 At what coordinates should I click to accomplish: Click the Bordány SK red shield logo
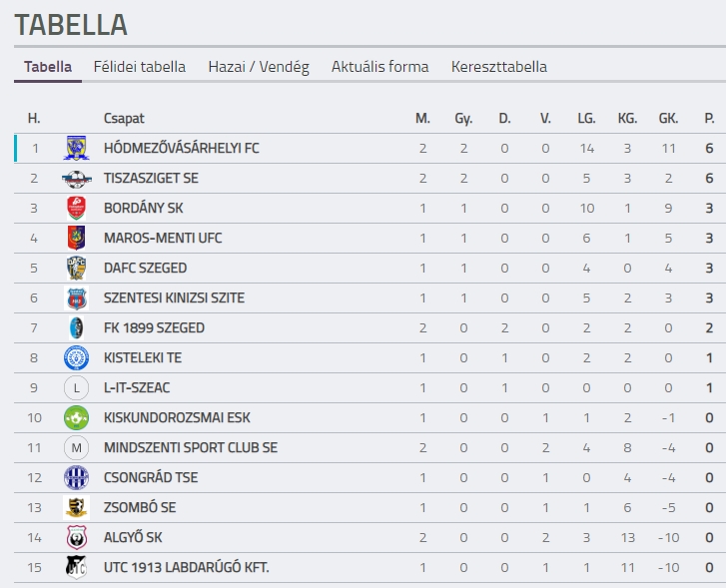(77, 208)
